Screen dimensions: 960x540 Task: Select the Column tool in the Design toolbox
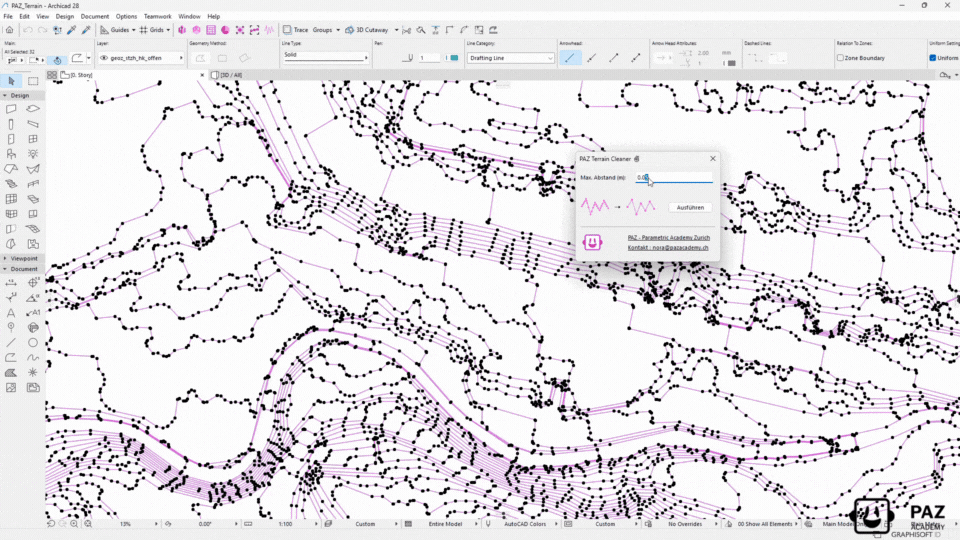click(11, 124)
